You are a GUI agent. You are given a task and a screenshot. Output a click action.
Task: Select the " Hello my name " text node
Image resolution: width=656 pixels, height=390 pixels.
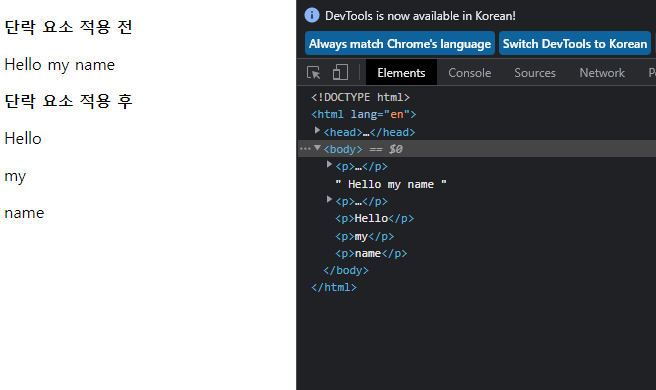391,184
